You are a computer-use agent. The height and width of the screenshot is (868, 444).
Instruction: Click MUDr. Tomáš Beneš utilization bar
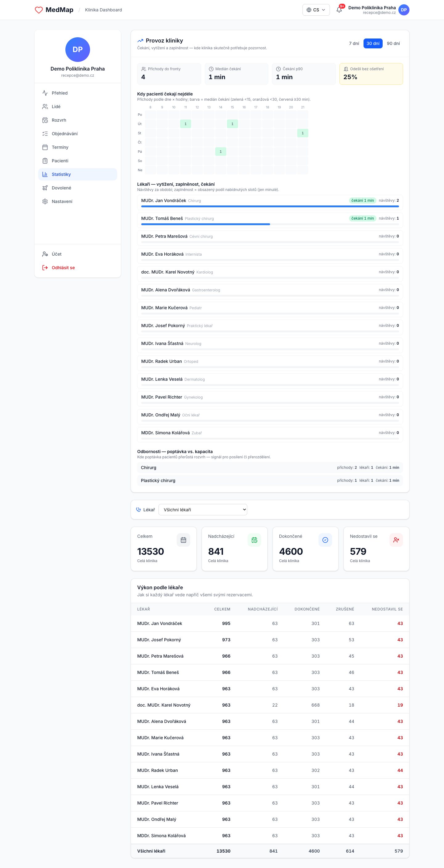270,224
